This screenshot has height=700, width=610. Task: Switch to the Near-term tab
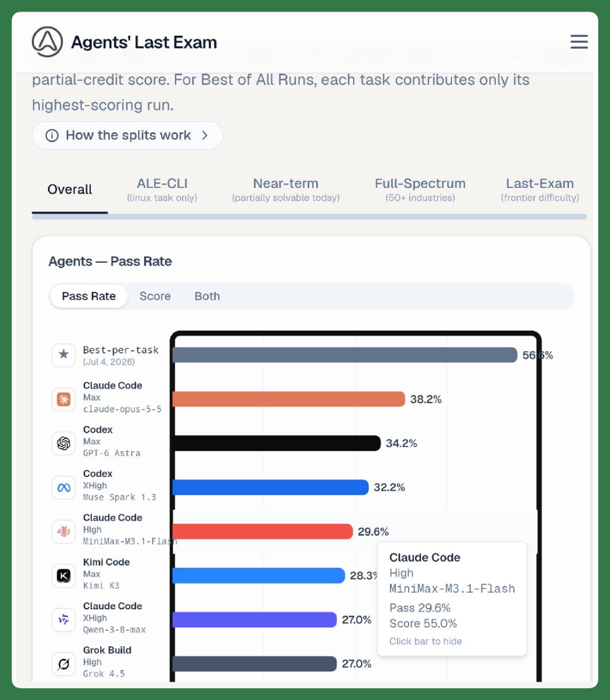point(286,190)
